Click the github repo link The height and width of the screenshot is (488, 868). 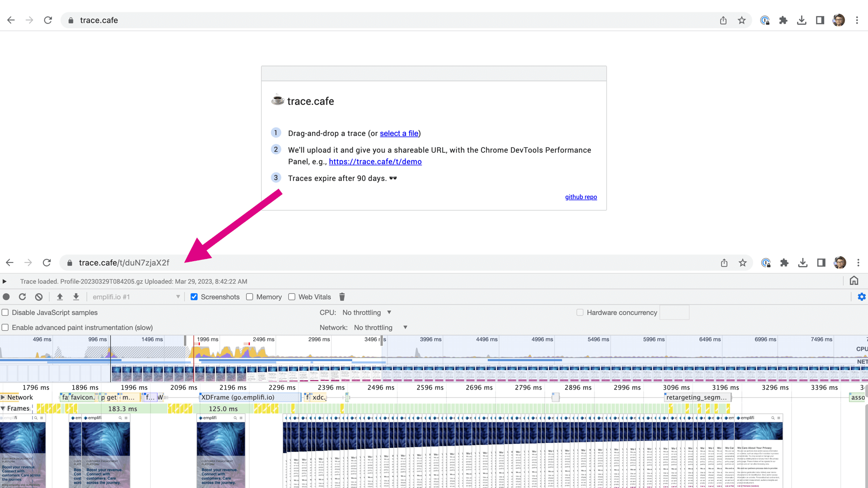[x=581, y=197]
